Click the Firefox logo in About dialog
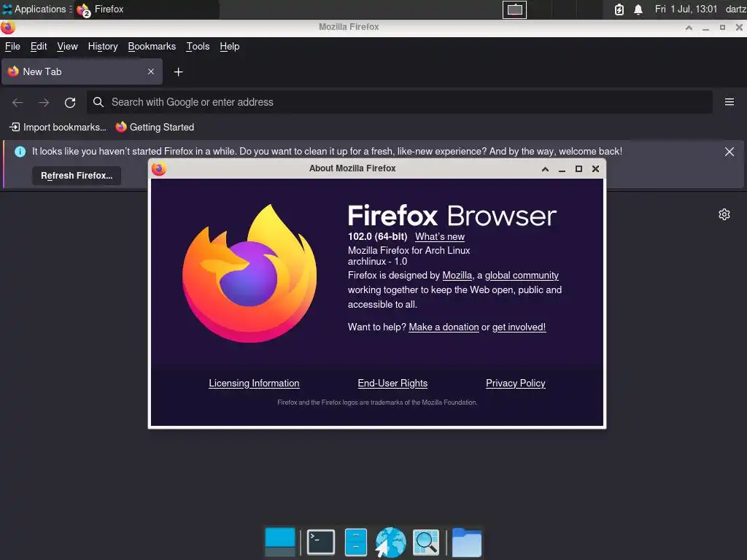 tap(249, 273)
